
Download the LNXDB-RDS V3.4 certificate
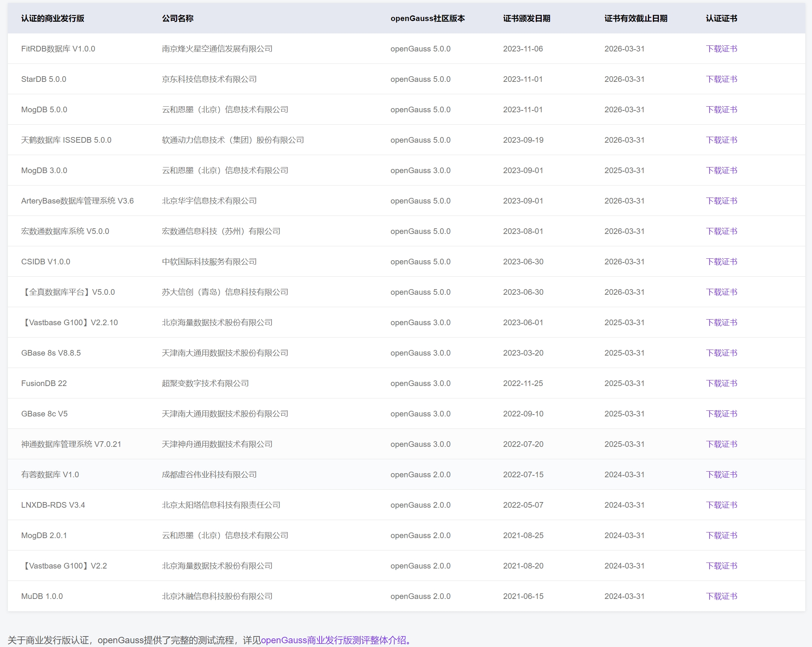[721, 505]
